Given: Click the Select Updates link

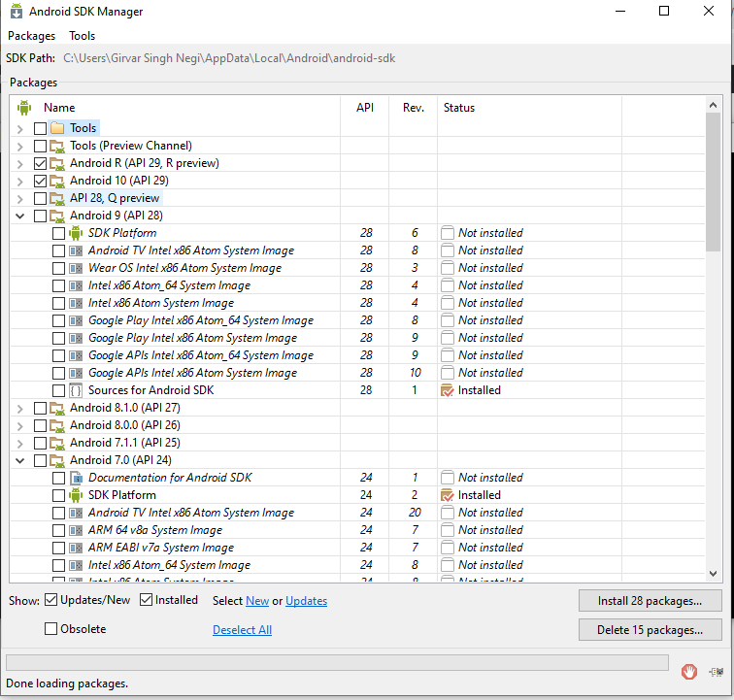Looking at the screenshot, I should point(306,601).
